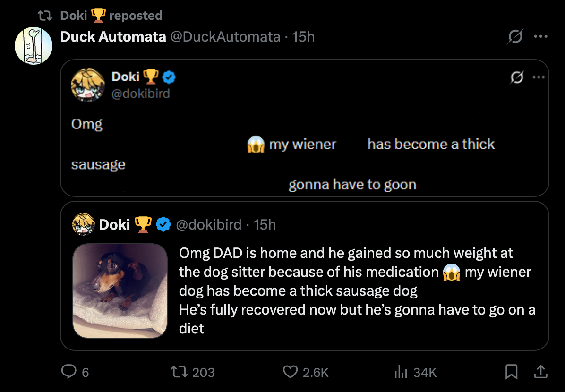Screen dimensions: 565x392
Task: Click Grok icon on Duck Automata's post
Action: [515, 36]
